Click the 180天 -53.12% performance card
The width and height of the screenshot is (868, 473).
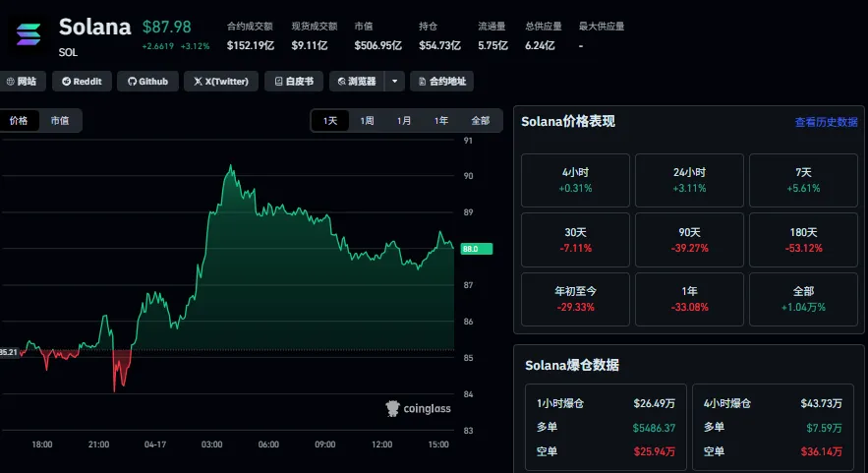(803, 240)
